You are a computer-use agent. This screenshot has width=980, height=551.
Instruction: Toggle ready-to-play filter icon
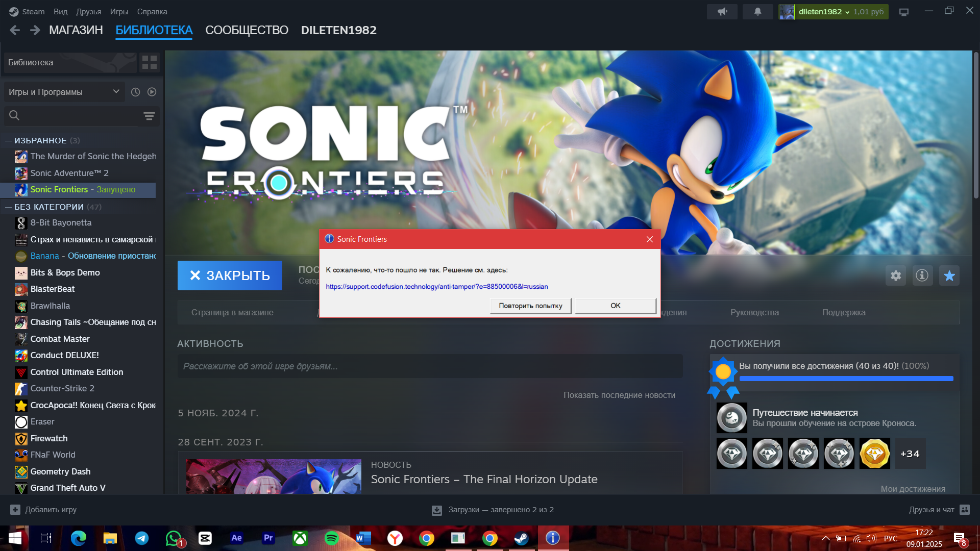coord(152,92)
